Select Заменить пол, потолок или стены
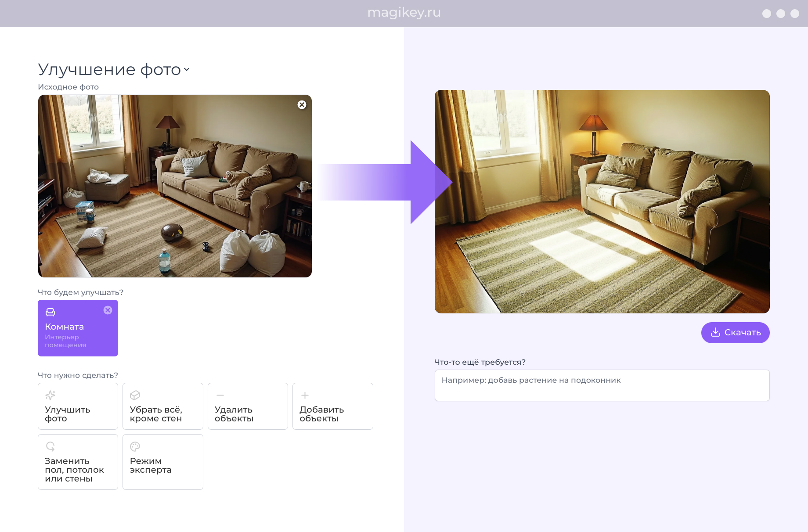This screenshot has height=532, width=808. tap(78, 462)
